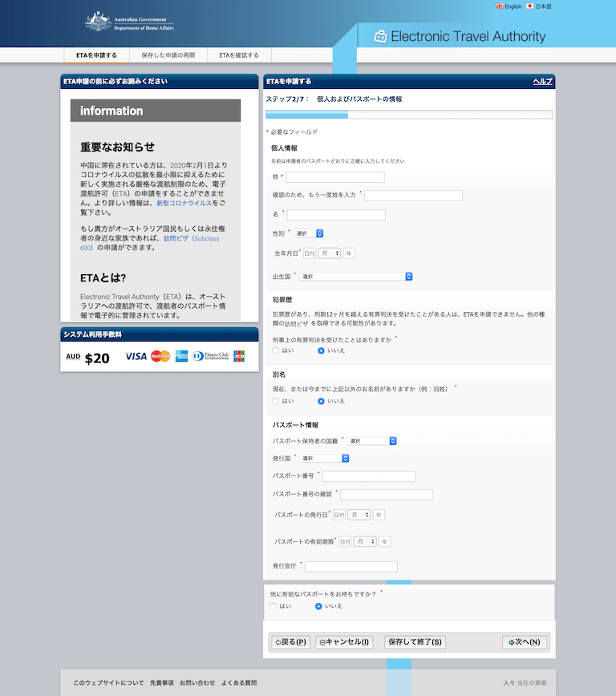Switch language to English

point(513,6)
